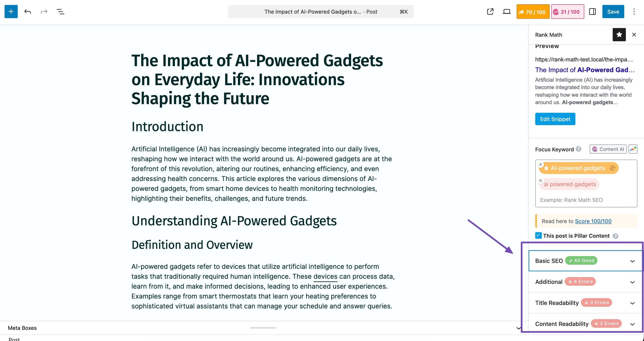Uncheck This post is Pillar Content

538,236
